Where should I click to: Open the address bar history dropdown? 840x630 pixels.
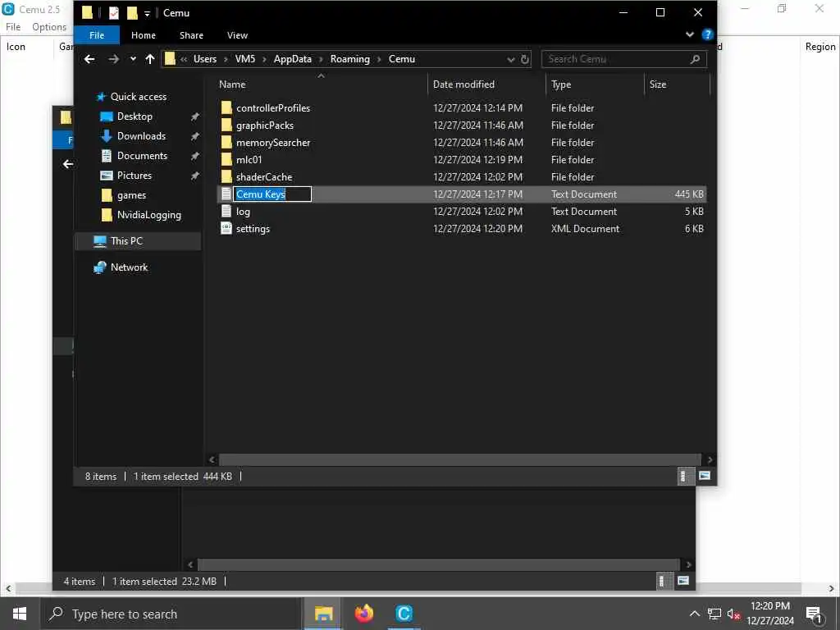(x=510, y=59)
